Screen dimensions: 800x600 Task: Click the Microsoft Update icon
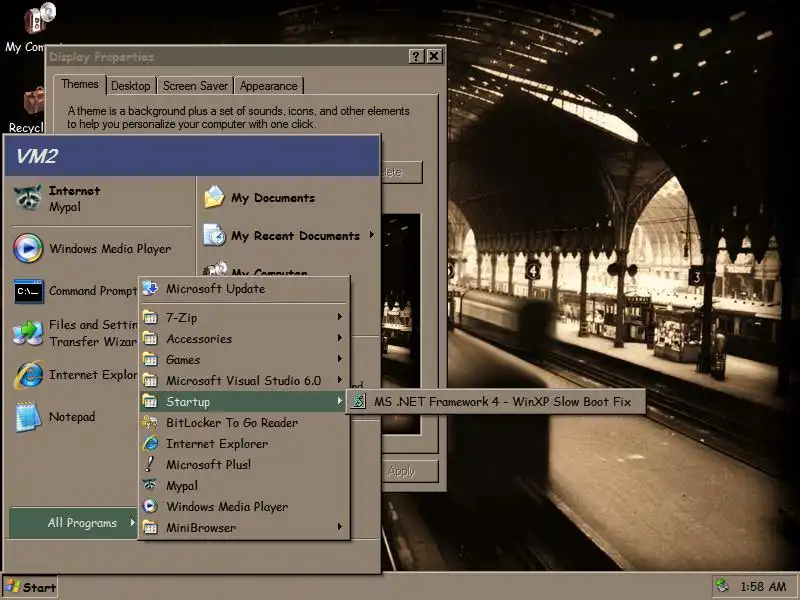point(150,288)
